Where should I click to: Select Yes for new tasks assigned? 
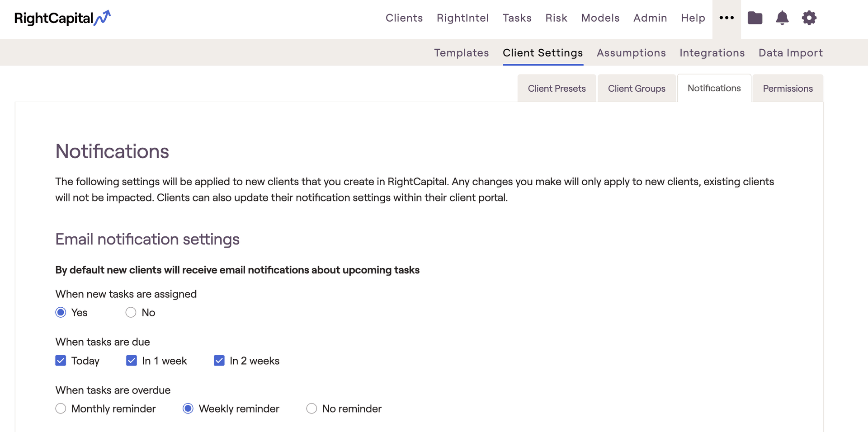[x=61, y=313]
